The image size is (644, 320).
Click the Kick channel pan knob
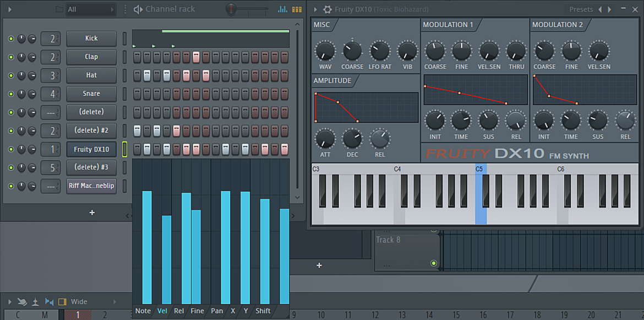click(21, 39)
